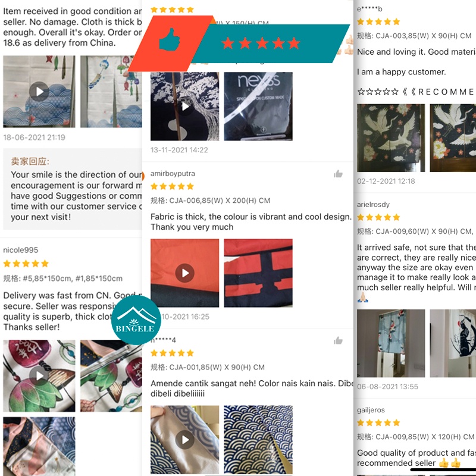Open gailjeros reviewer profile

click(x=371, y=410)
